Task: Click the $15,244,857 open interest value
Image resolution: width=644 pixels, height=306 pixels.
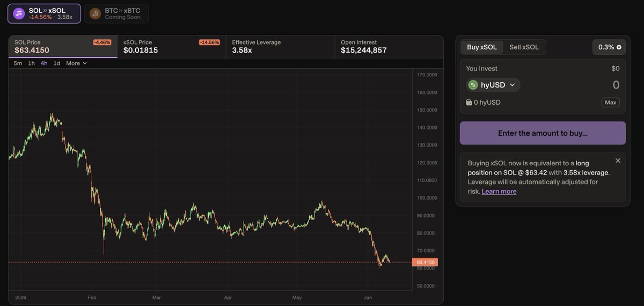Action: [364, 50]
